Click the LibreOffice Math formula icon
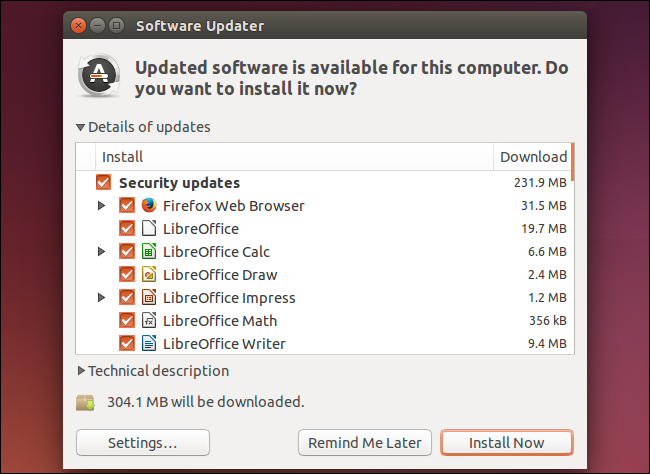Screen dimensions: 650x474 point(148,321)
